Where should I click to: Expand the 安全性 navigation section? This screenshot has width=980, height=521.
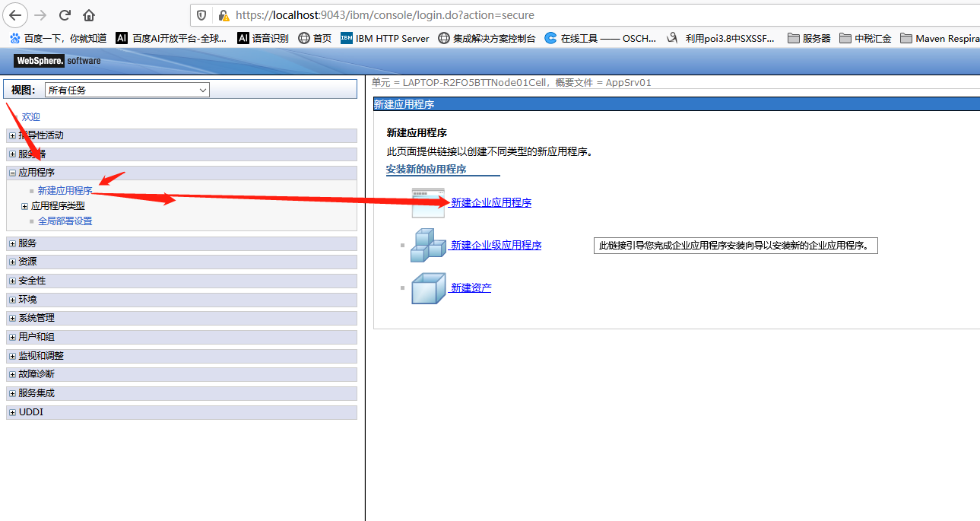coord(13,280)
